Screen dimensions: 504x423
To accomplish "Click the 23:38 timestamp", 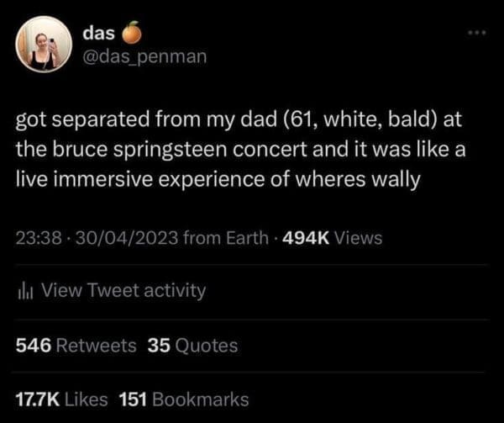I will tap(35, 238).
